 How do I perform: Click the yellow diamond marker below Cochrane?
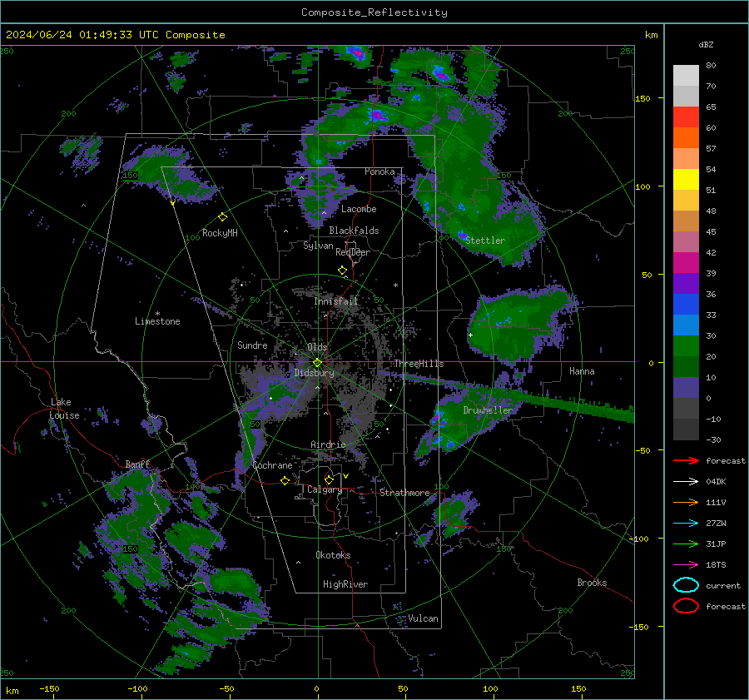click(x=285, y=480)
